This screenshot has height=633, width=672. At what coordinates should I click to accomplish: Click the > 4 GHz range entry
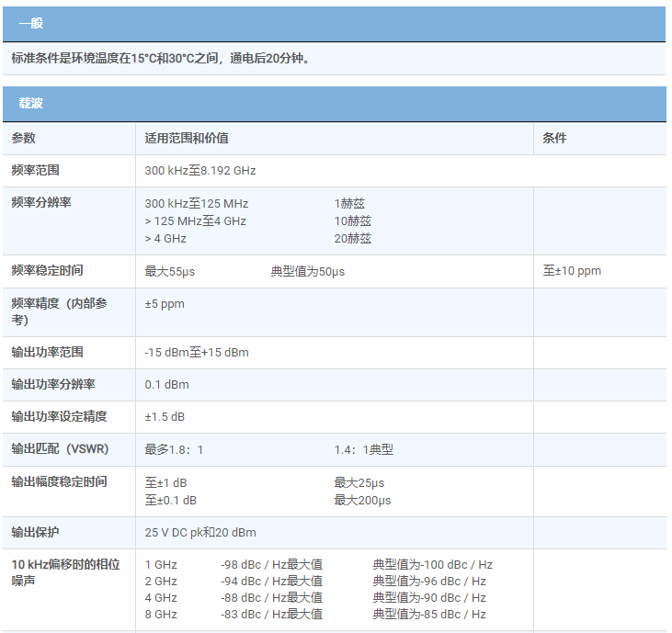tap(165, 239)
